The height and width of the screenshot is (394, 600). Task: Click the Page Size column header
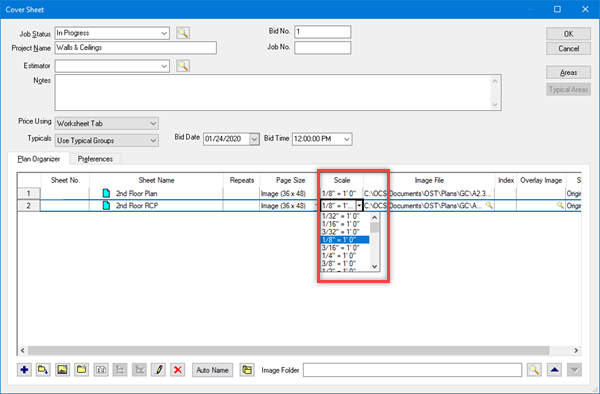pos(290,180)
